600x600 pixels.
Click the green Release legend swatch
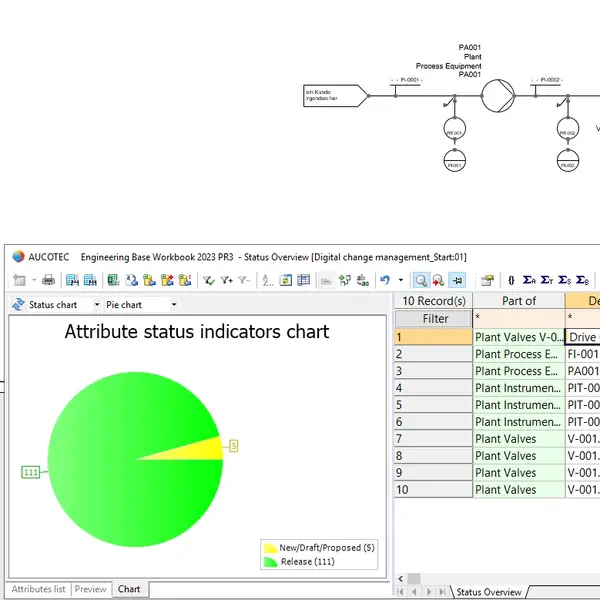(269, 562)
